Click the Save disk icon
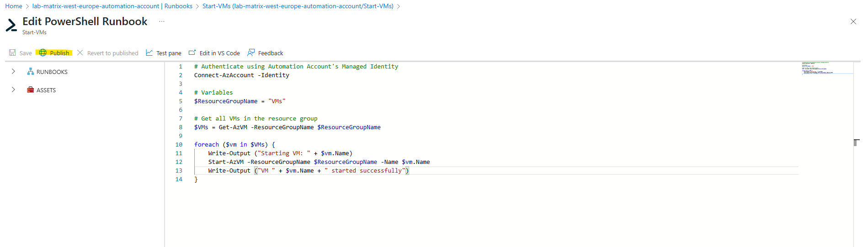This screenshot has height=247, width=868. [12, 53]
